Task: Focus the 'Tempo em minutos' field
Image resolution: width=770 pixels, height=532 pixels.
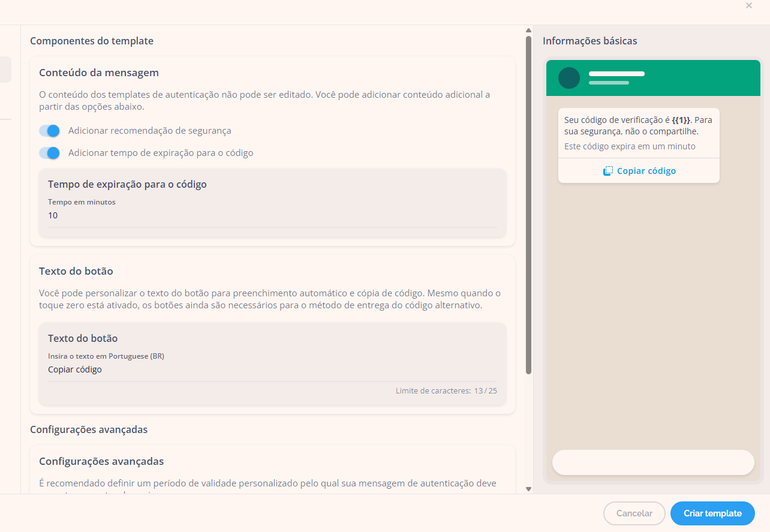Action: [272, 215]
